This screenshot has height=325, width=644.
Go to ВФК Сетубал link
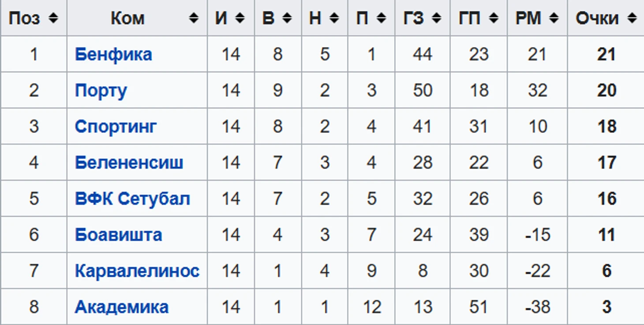click(x=132, y=199)
